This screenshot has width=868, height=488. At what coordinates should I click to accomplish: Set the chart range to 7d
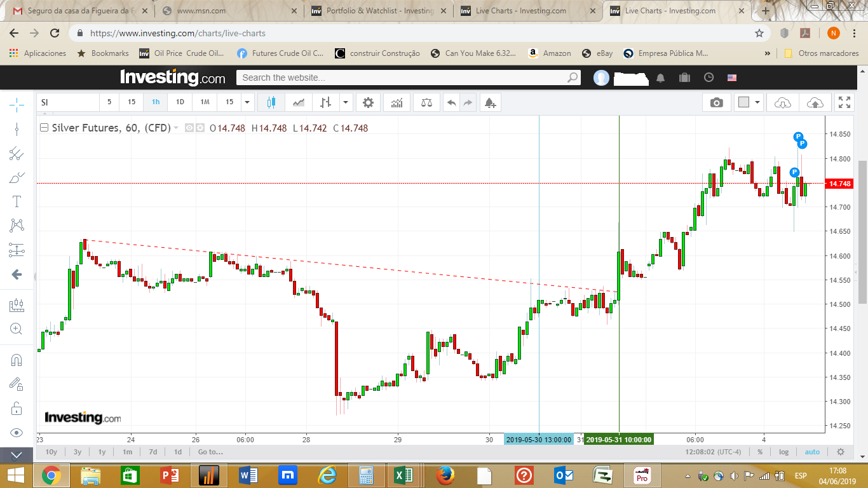tap(153, 452)
